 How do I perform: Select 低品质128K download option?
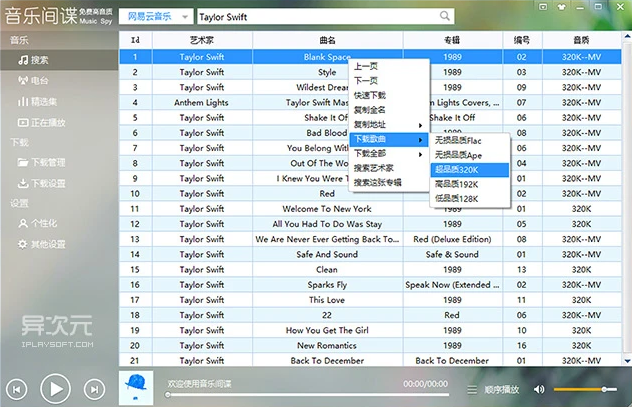pyautogui.click(x=470, y=199)
